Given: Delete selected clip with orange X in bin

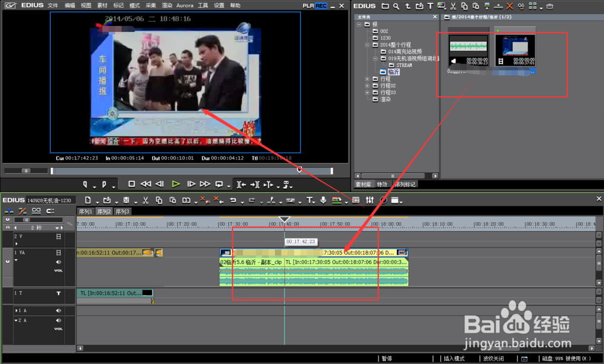Looking at the screenshot, I should point(510,6).
